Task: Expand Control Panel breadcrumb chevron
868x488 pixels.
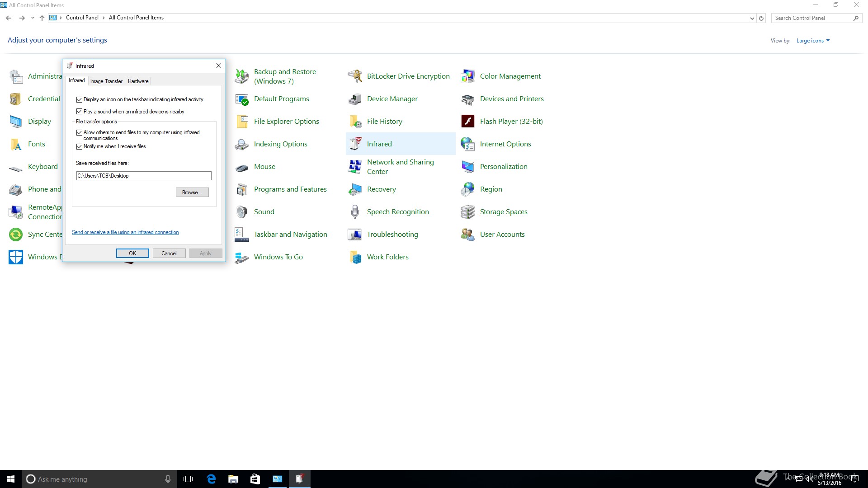Action: (x=104, y=18)
